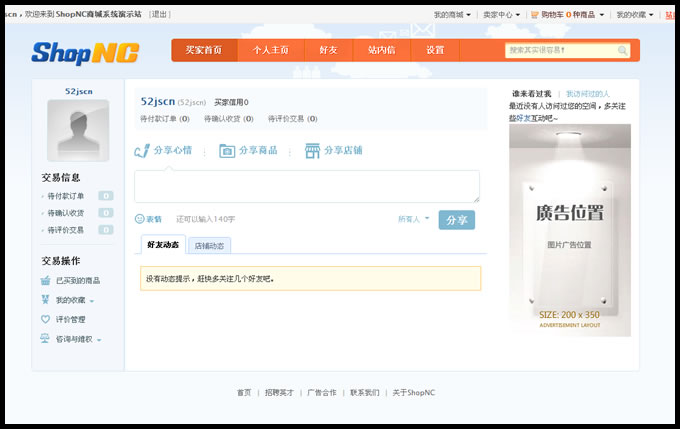This screenshot has width=680, height=429.
Task: Click the share shop storefront icon
Action: tap(312, 151)
